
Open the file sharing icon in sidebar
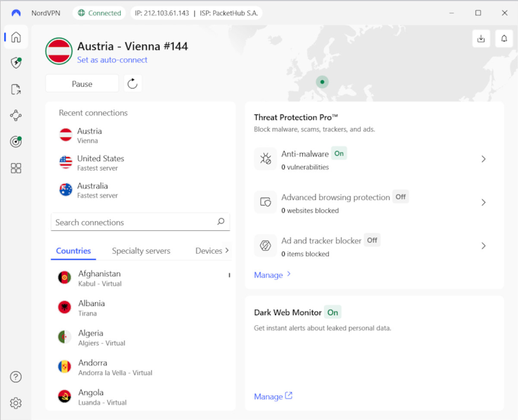(16, 90)
